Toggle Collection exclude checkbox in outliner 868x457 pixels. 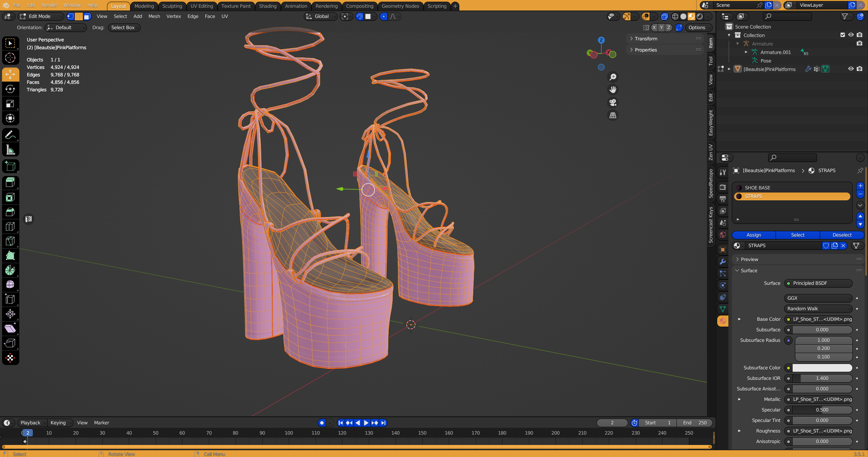pos(843,35)
